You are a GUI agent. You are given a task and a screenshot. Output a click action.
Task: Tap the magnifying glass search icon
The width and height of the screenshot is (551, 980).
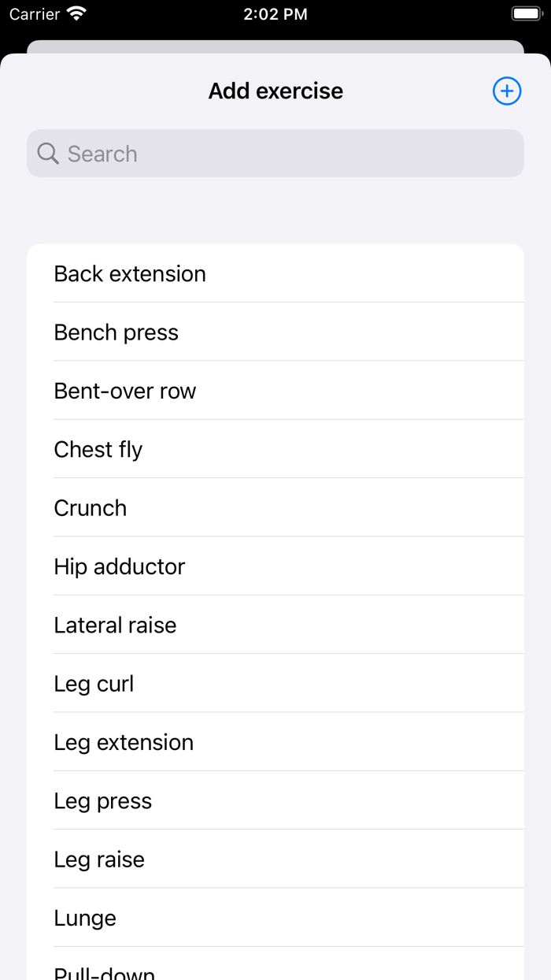(48, 154)
